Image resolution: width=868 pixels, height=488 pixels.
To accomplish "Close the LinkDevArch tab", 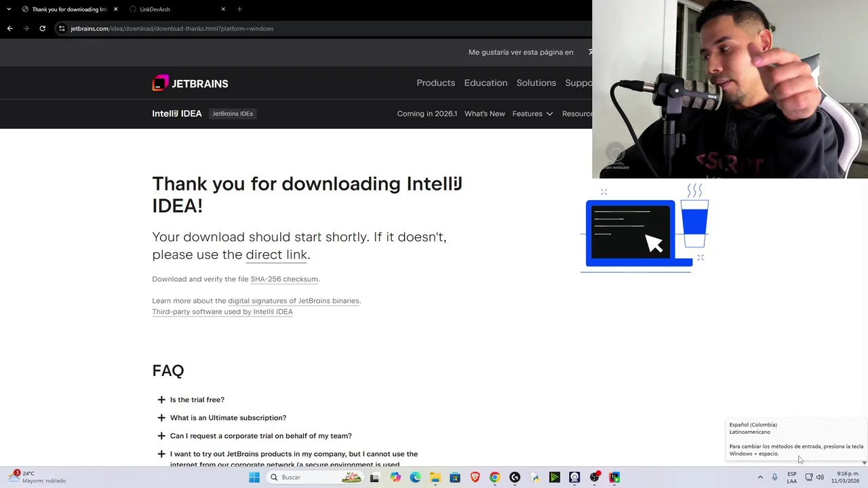I will pos(223,9).
